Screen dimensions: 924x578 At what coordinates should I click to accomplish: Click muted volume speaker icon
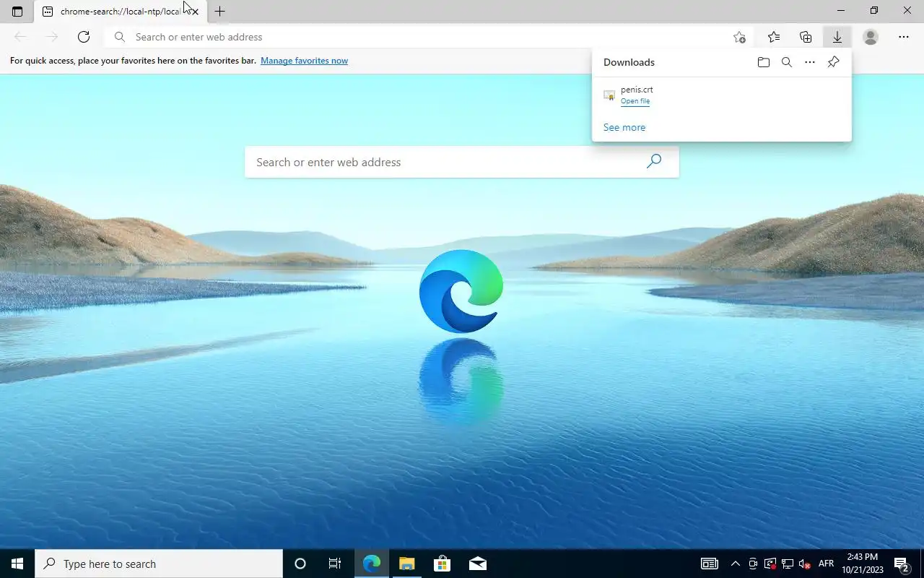(x=805, y=564)
